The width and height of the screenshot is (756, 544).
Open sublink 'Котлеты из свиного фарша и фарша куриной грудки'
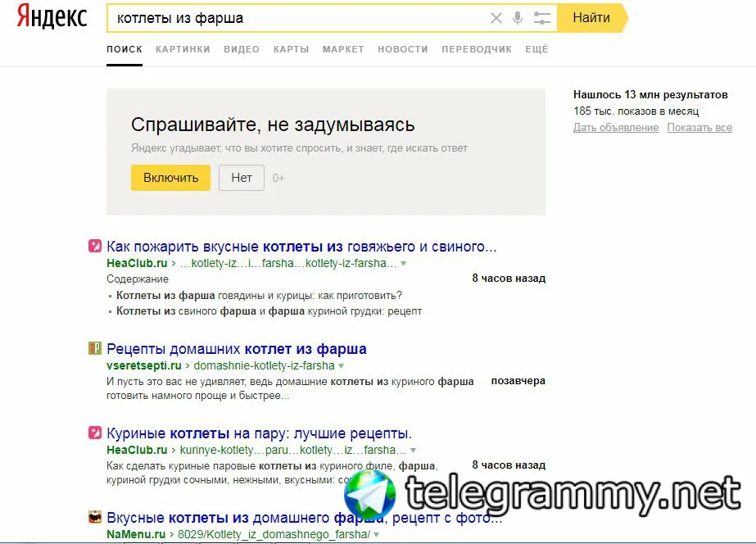269,311
